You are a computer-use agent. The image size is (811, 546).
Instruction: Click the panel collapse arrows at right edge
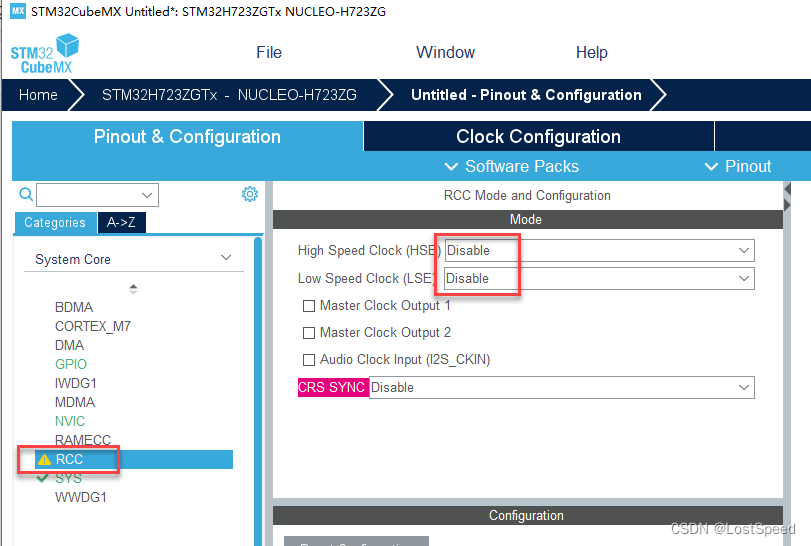787,197
